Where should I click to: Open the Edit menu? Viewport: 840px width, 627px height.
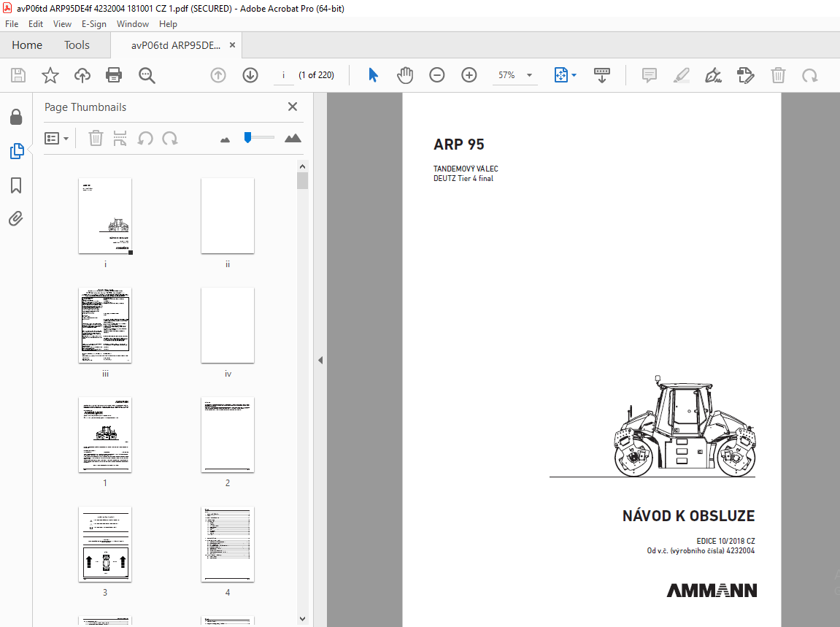tap(36, 24)
